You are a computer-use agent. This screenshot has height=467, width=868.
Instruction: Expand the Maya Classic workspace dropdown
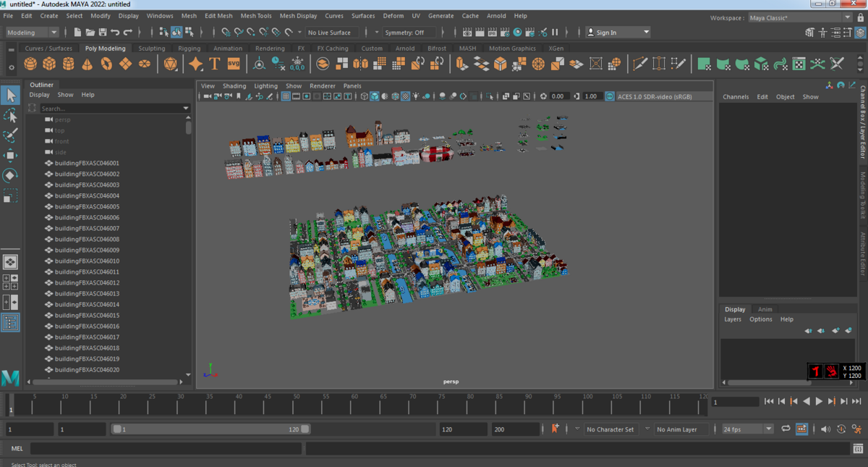[x=800, y=18]
